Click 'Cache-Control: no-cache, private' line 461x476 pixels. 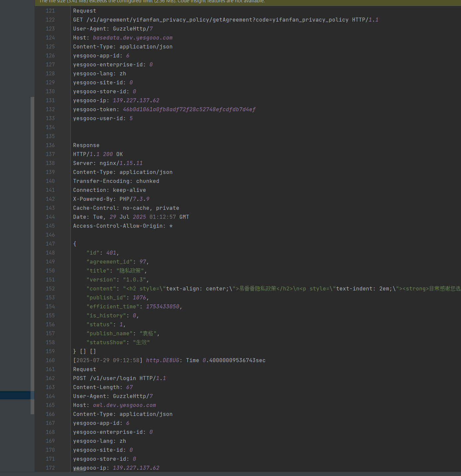coord(126,208)
